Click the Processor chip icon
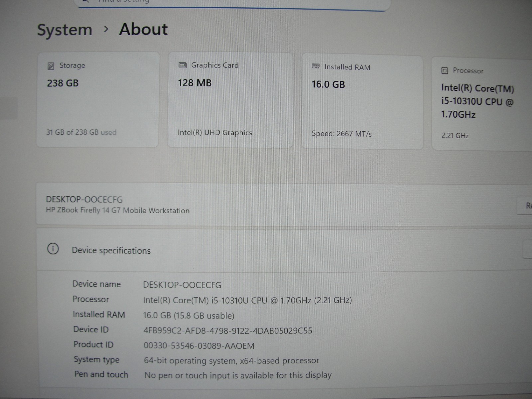Image resolution: width=532 pixels, height=399 pixels. pyautogui.click(x=445, y=70)
